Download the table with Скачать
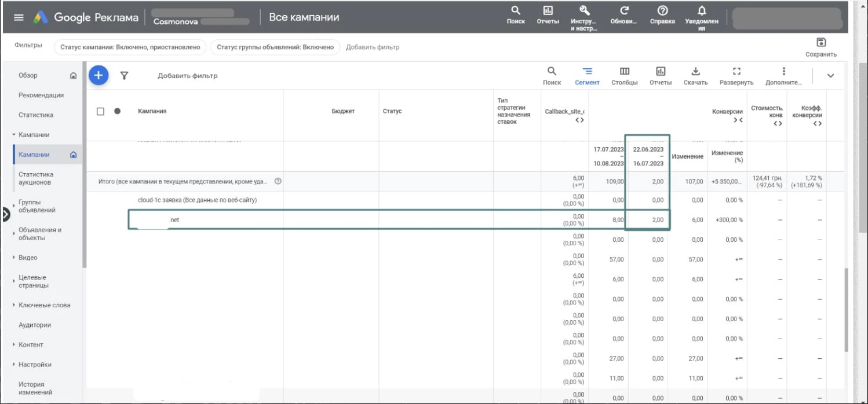868x404 pixels. pos(695,76)
